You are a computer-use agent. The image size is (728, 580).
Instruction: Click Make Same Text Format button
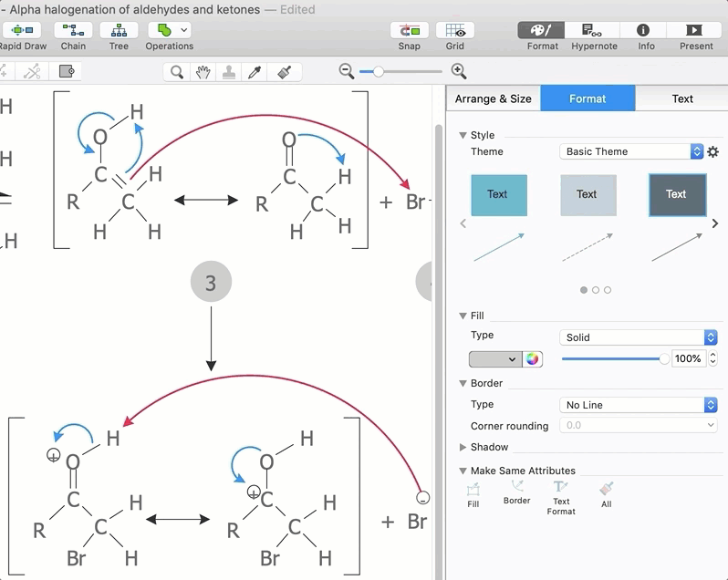point(561,498)
